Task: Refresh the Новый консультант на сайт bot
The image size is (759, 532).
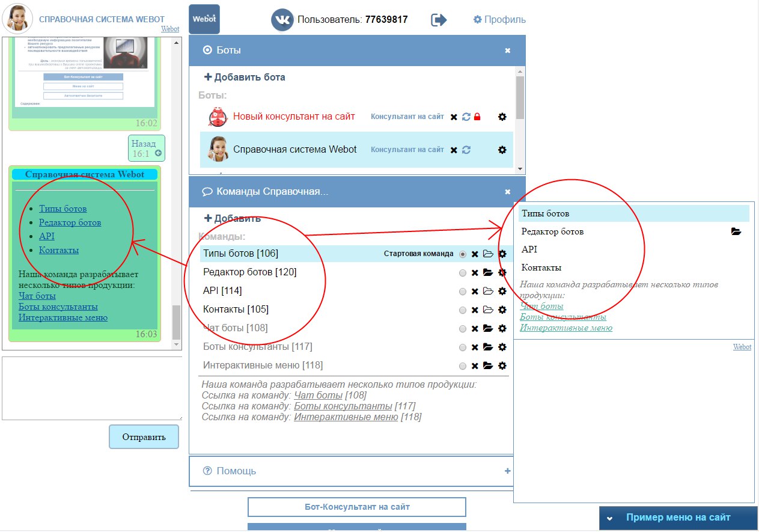Action: (x=466, y=117)
